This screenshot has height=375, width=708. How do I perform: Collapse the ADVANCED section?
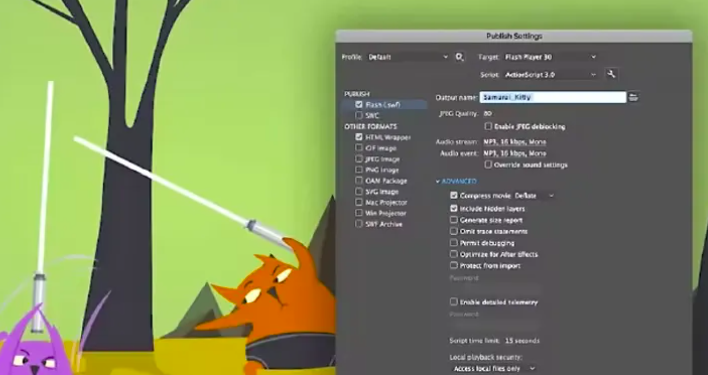point(456,181)
